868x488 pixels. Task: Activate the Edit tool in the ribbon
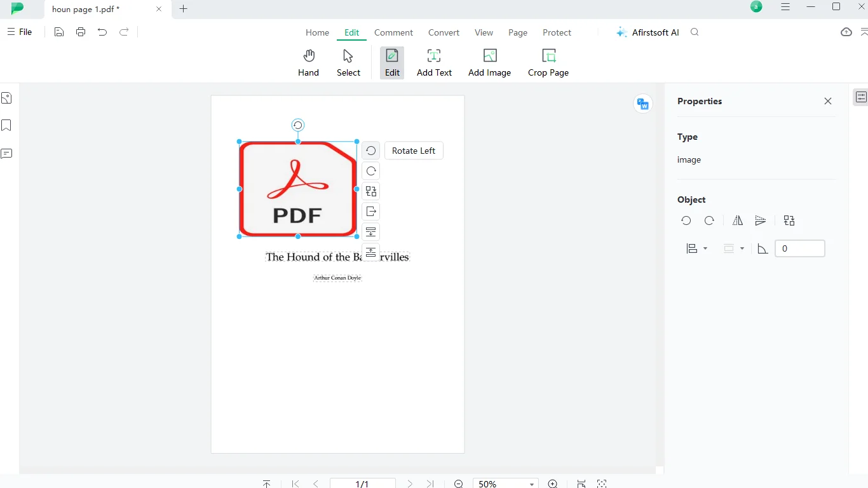tap(392, 63)
